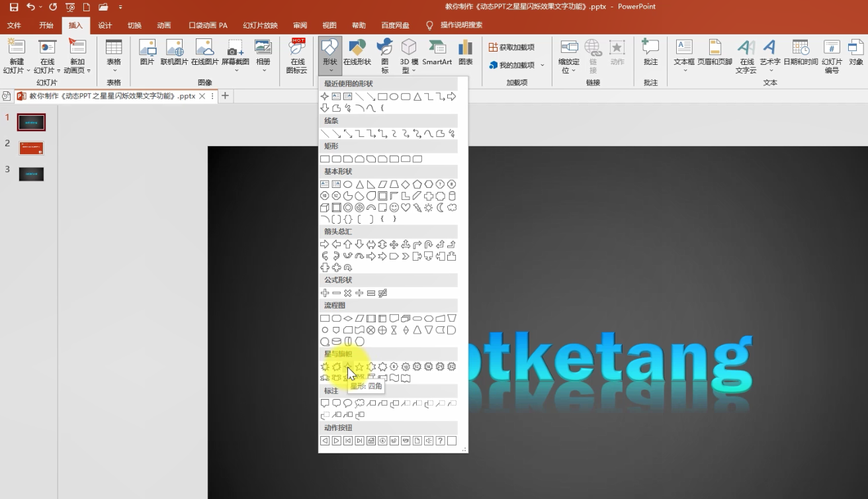Image resolution: width=868 pixels, height=499 pixels.
Task: Select the cloud callout shape
Action: pyautogui.click(x=359, y=403)
